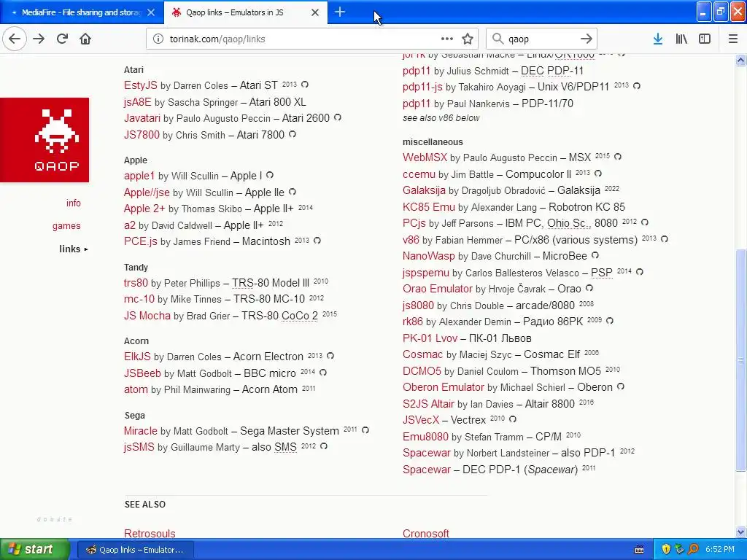Click the on-screen keyboard tray icon

point(639,550)
